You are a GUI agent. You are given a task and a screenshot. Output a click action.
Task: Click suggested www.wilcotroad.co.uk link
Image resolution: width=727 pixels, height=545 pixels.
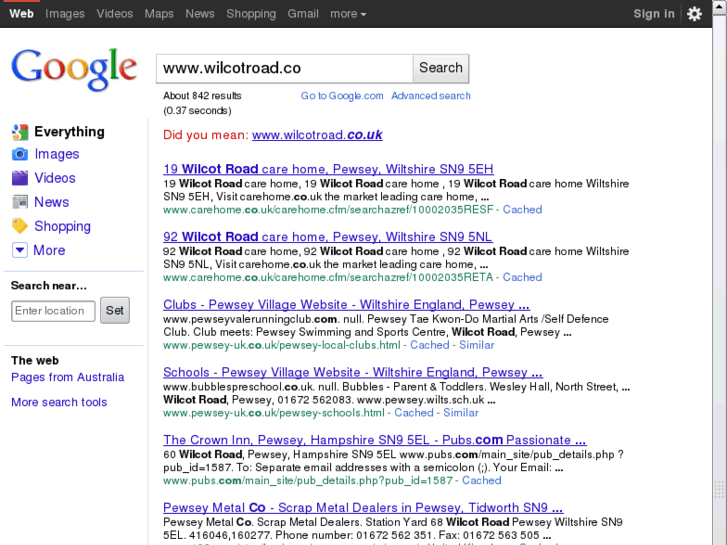[x=317, y=135]
